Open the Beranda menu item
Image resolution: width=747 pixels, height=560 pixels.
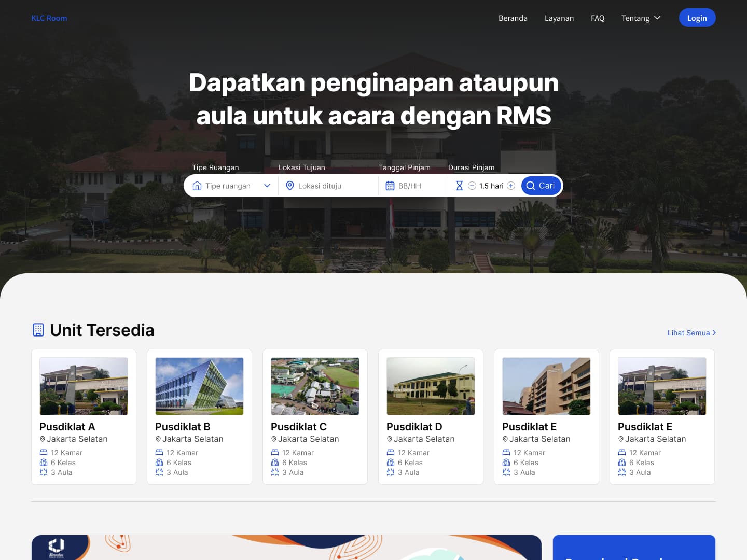click(513, 18)
